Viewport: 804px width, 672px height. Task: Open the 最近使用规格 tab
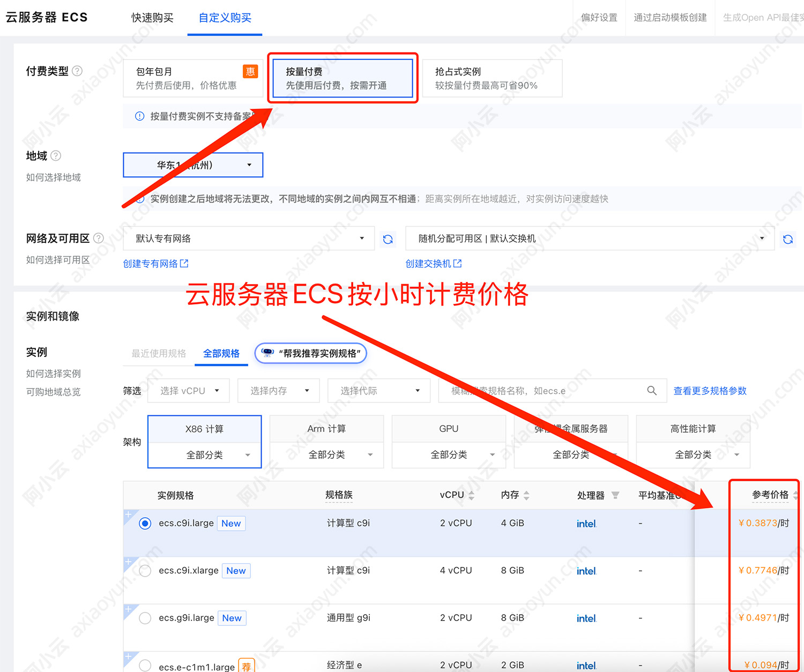159,353
